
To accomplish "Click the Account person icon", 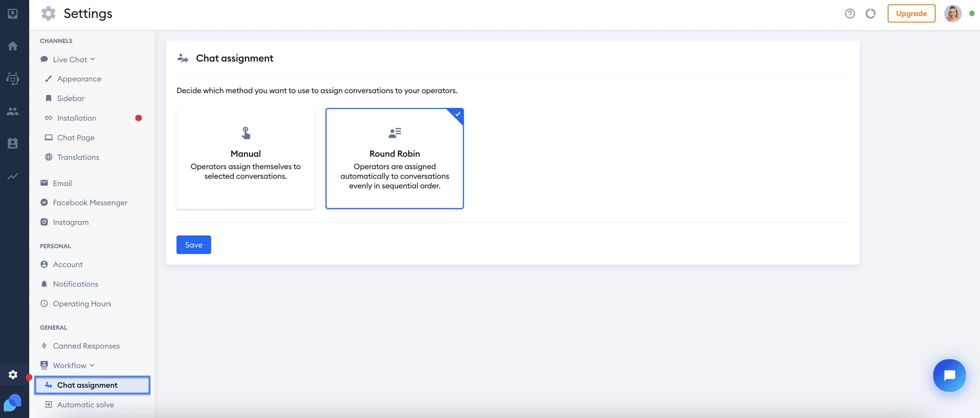I will pos(44,264).
